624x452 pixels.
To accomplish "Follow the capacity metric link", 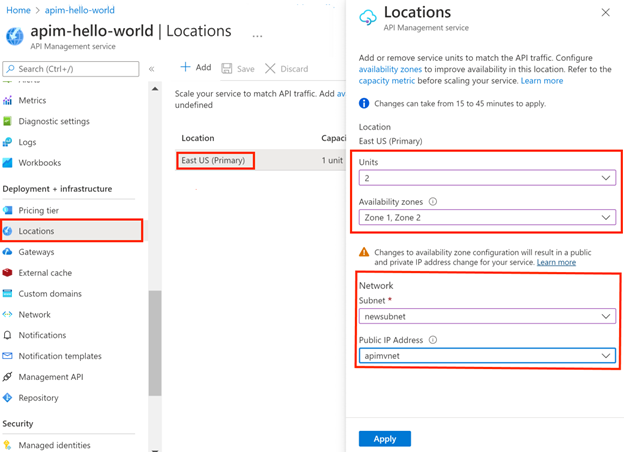I will click(x=388, y=81).
